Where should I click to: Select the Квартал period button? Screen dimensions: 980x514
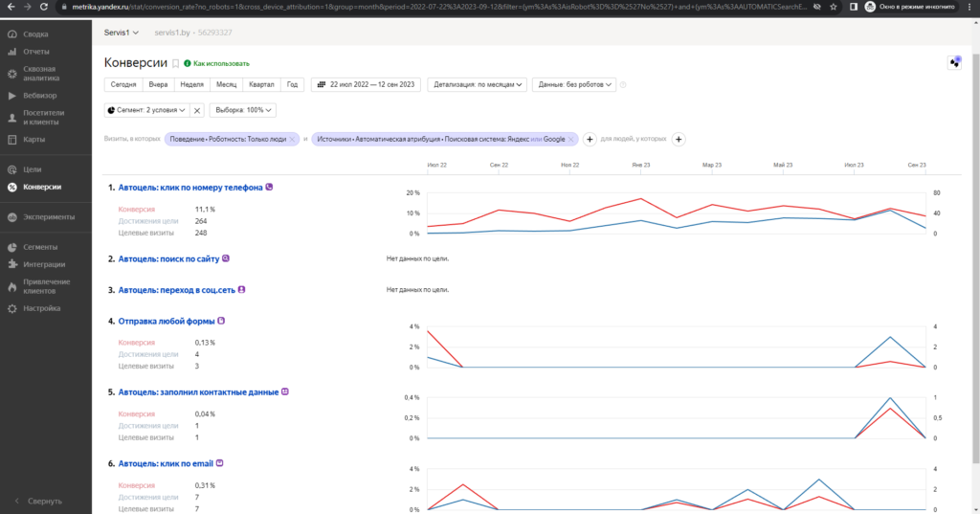coord(261,84)
